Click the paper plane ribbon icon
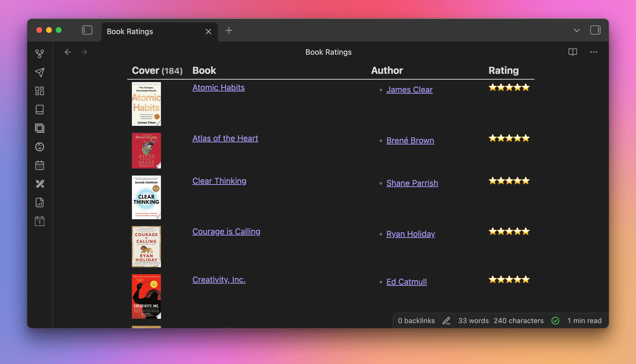This screenshot has width=636, height=364. [x=40, y=72]
